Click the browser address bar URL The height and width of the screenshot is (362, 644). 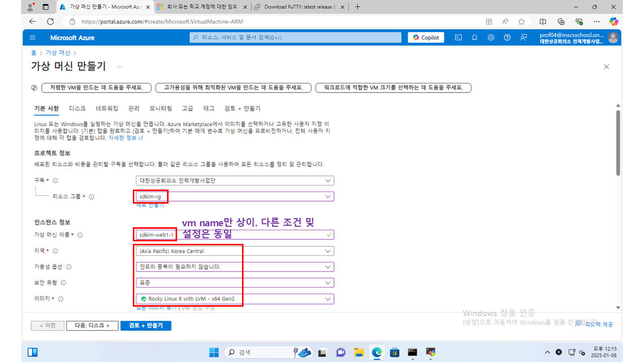tap(162, 22)
